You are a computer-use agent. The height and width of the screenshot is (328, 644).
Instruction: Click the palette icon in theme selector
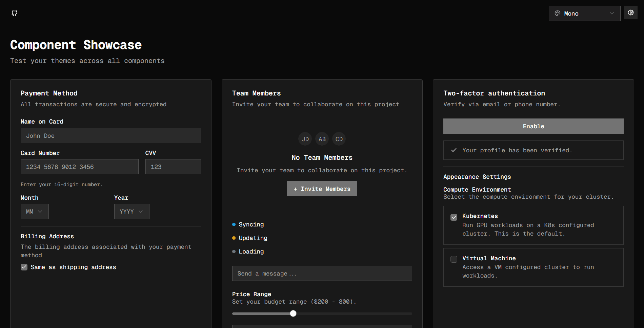pyautogui.click(x=558, y=14)
